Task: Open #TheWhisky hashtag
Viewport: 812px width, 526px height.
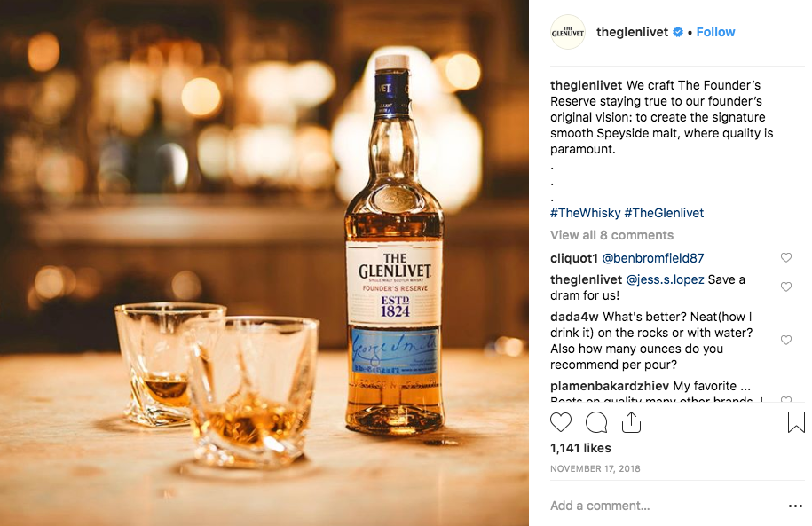Action: click(x=585, y=213)
